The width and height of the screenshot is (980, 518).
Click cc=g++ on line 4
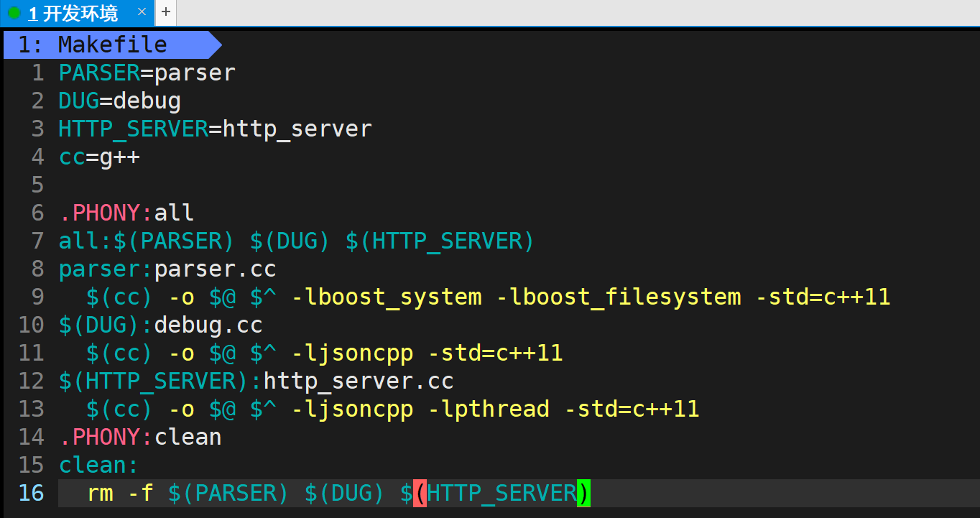(99, 157)
